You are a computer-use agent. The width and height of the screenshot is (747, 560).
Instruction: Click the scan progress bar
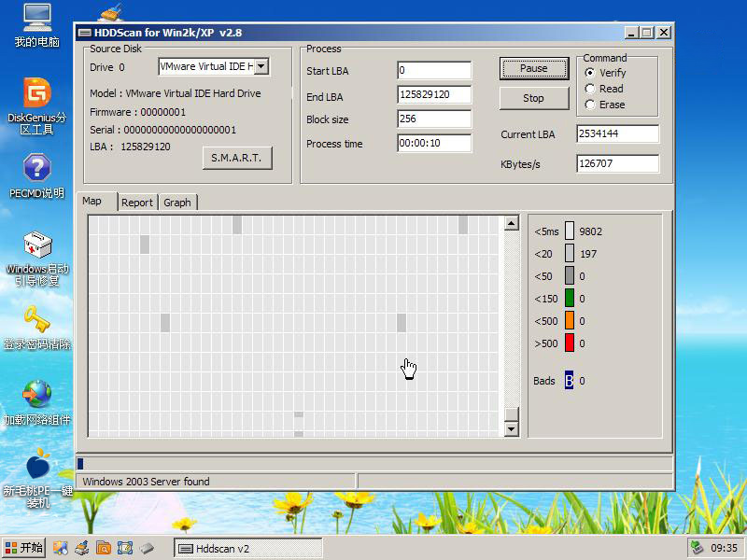[x=374, y=463]
